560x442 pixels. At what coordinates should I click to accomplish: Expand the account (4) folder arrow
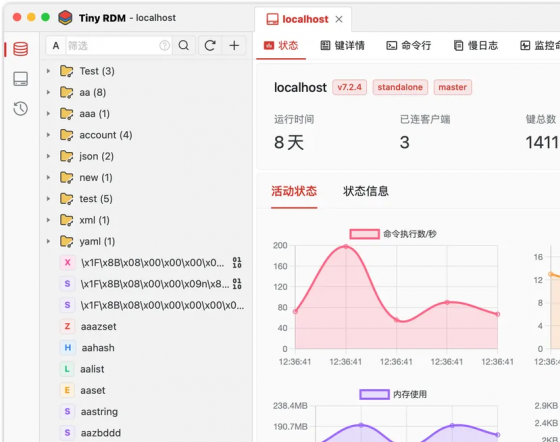pos(49,135)
